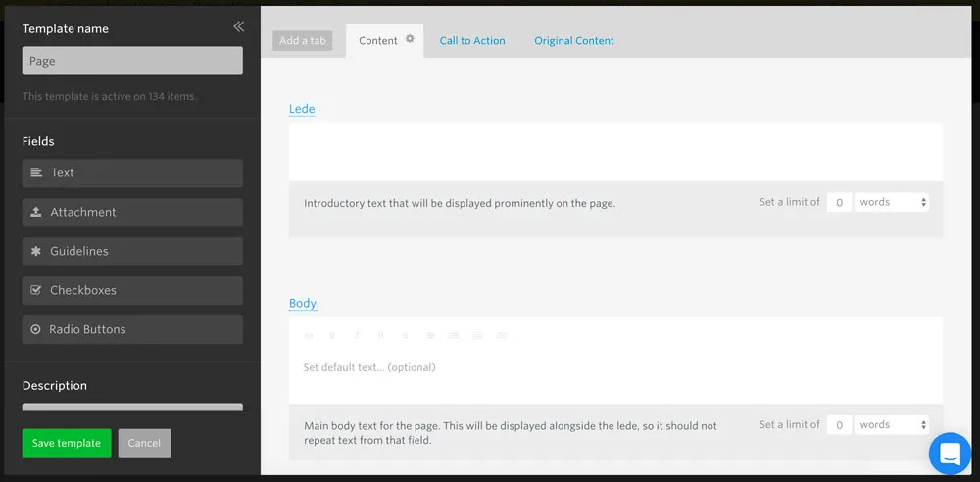This screenshot has width=980, height=482.
Task: Add a Guidelines field
Action: (132, 252)
